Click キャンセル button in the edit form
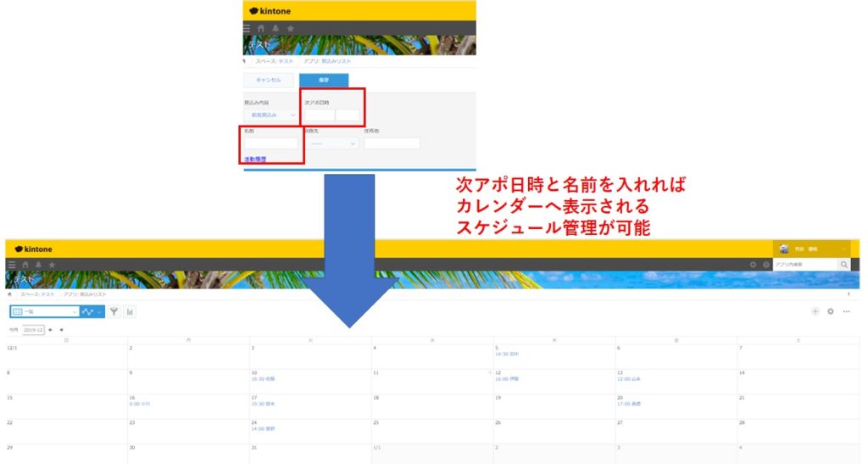868x464 pixels. 269,81
